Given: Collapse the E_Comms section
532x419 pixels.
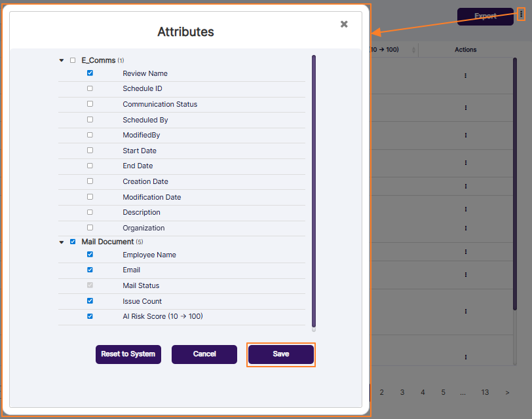Looking at the screenshot, I should (x=61, y=60).
